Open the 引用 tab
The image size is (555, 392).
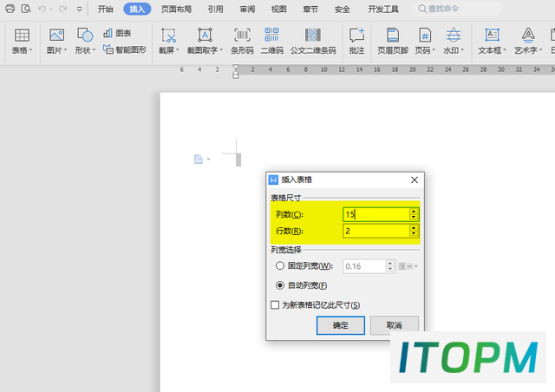click(215, 10)
